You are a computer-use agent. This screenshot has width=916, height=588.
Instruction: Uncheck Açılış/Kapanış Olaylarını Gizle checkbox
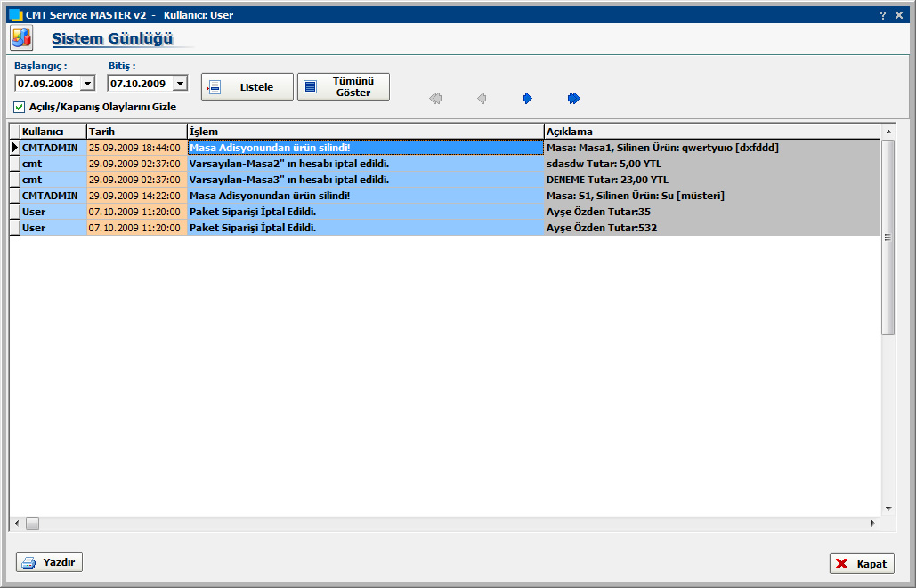(20, 107)
